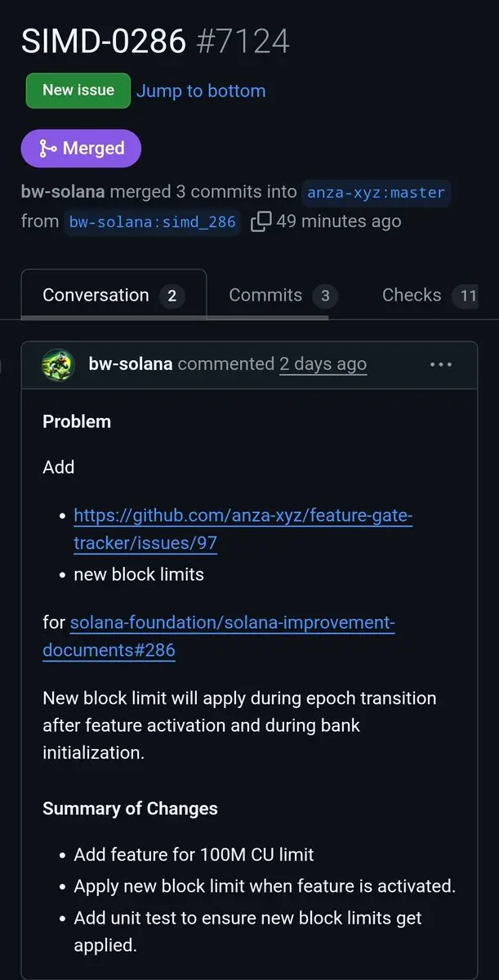The height and width of the screenshot is (980, 499).
Task: Click the purple Merged status badge
Action: (x=81, y=149)
